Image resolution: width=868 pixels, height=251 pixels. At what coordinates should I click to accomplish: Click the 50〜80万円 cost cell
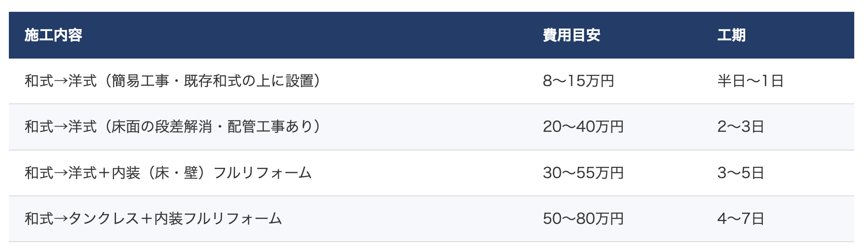pos(583,219)
